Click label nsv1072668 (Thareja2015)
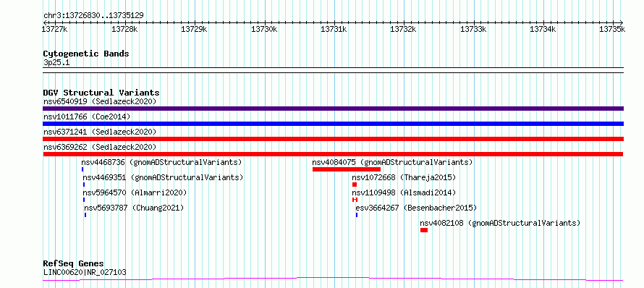 404,177
